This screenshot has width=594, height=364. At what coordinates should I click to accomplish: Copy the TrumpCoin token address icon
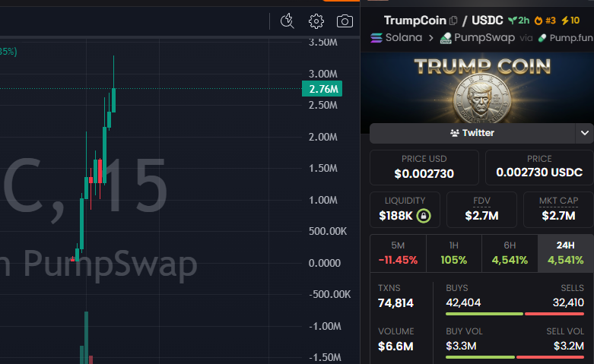[453, 21]
